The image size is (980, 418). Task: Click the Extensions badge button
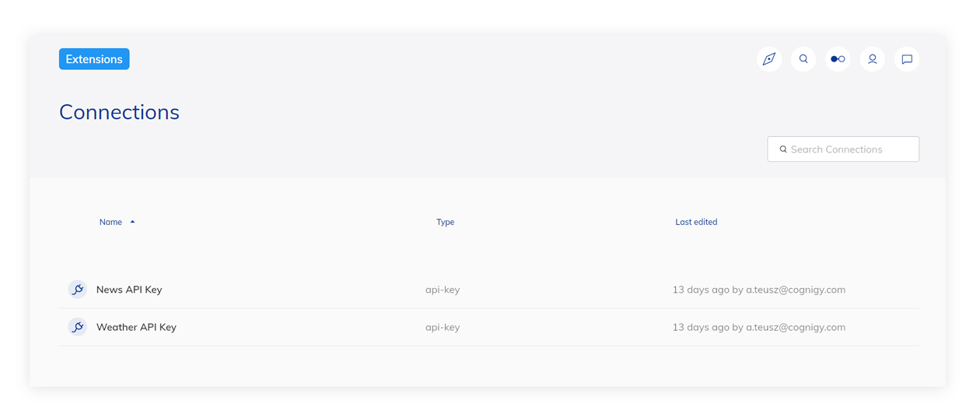[x=94, y=59]
